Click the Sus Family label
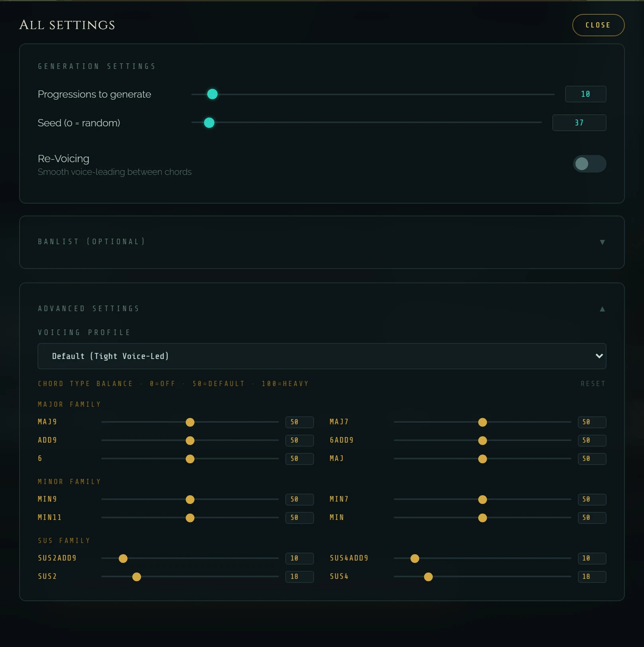644x647 pixels. (x=64, y=541)
